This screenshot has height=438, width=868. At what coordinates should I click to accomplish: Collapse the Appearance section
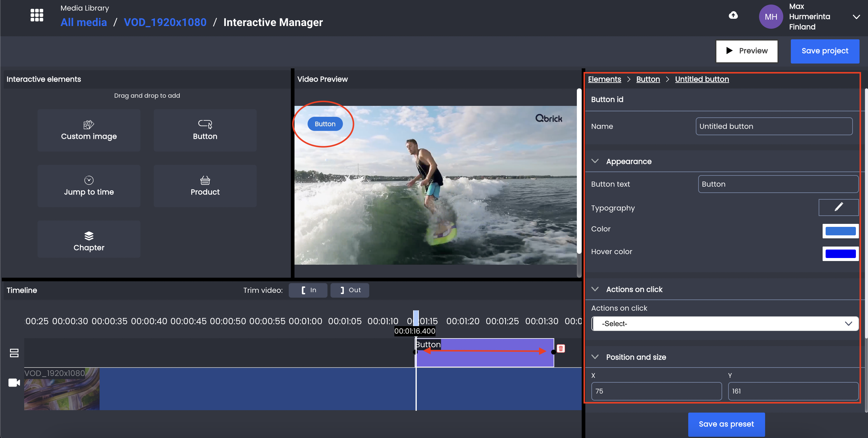[x=595, y=161]
